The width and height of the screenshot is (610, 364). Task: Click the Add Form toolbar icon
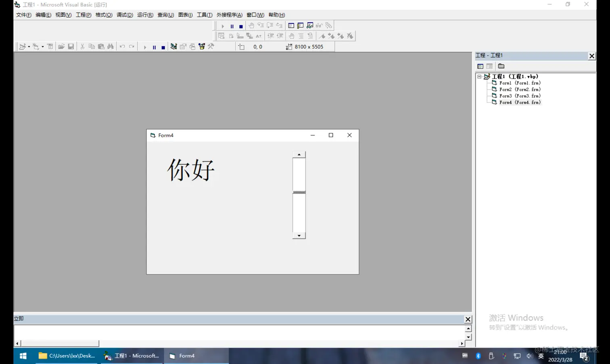coord(36,47)
